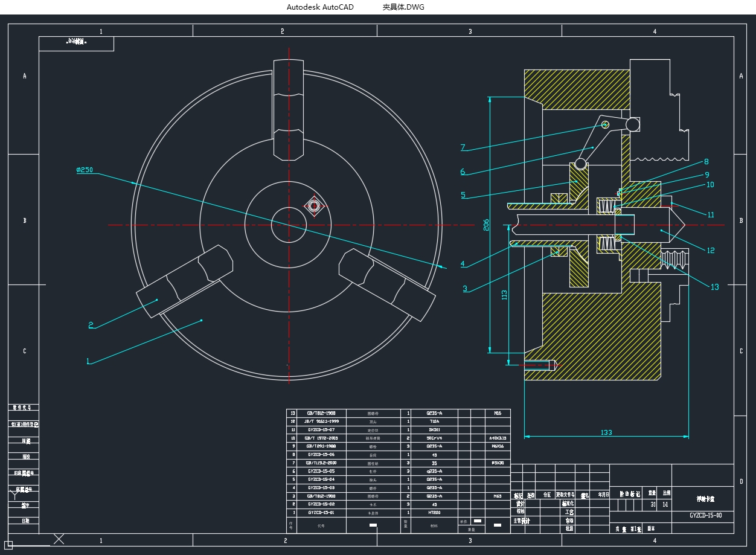Select the 206 vertical dimension label
756x555 pixels.
coord(486,225)
